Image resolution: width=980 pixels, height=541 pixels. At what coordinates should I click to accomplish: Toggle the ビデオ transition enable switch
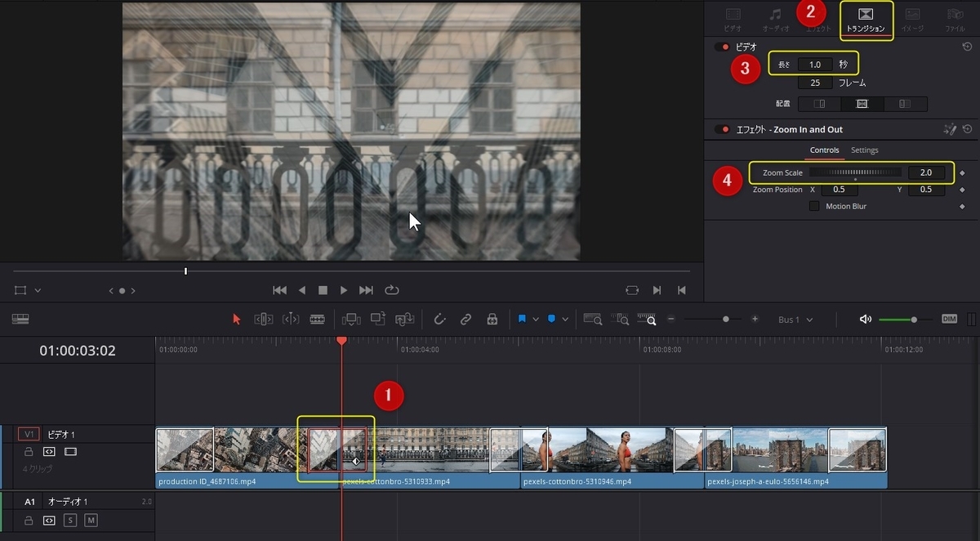722,47
